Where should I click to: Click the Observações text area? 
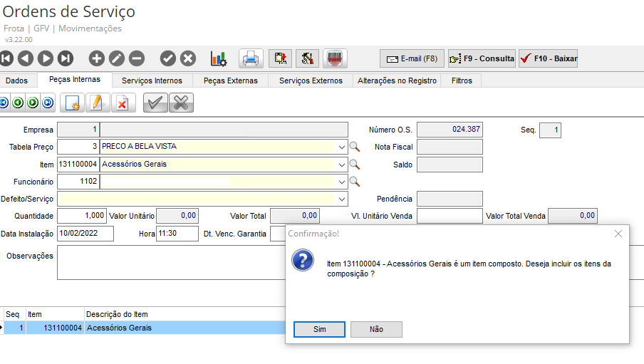[x=171, y=263]
